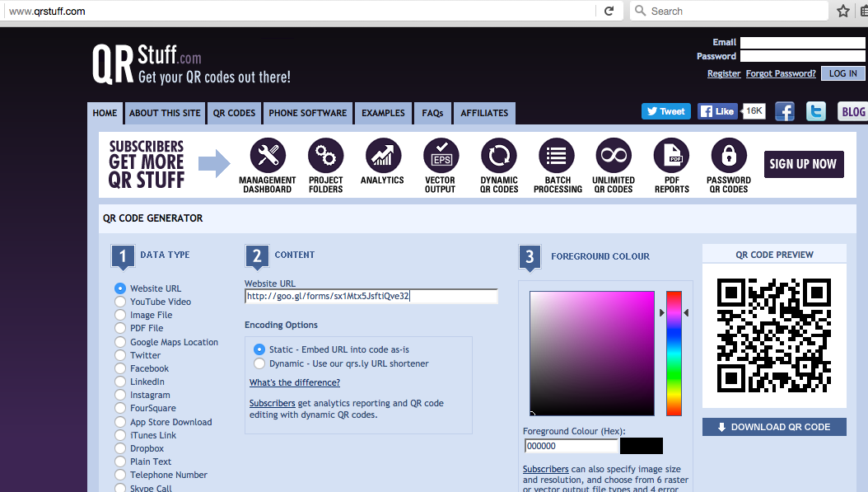Select Facebook data type

tap(120, 368)
